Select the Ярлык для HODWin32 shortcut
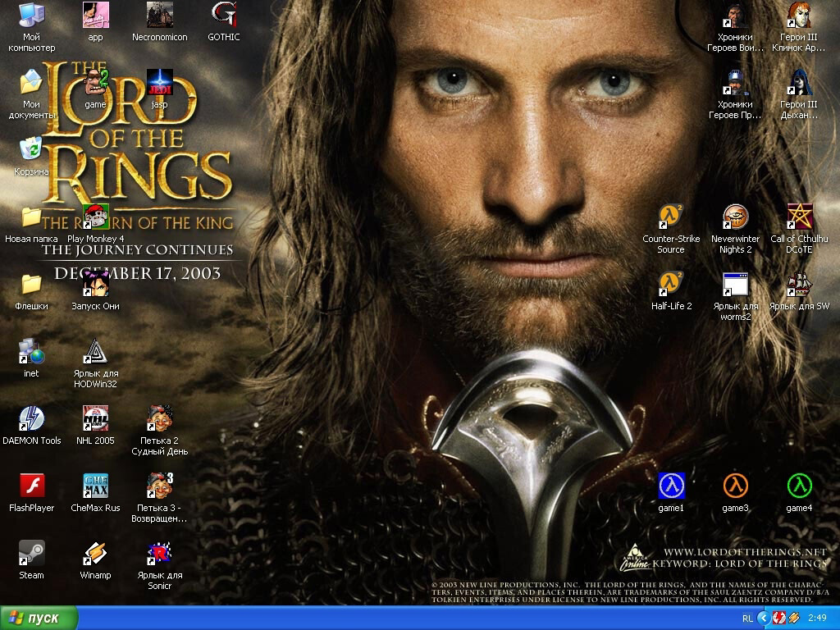This screenshot has height=630, width=840. point(95,351)
